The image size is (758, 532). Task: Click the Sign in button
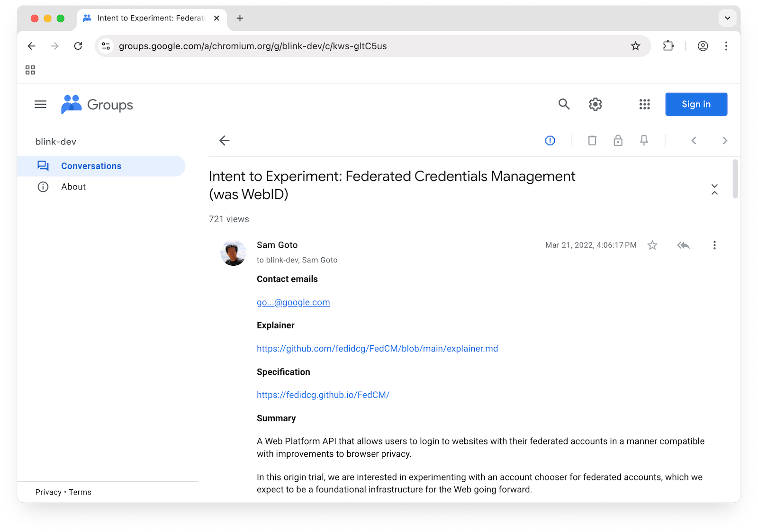point(696,104)
